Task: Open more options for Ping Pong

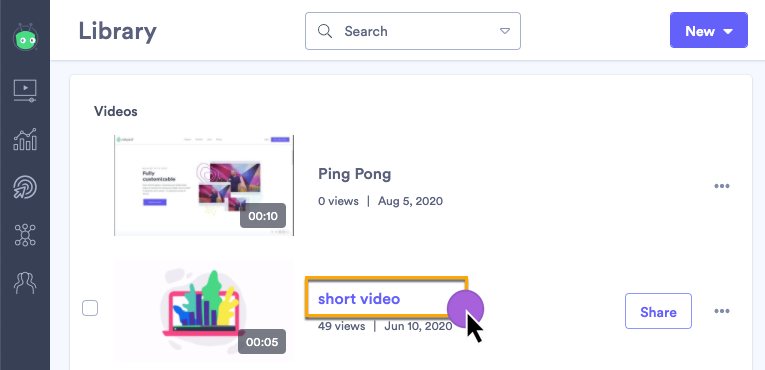Action: [x=722, y=186]
